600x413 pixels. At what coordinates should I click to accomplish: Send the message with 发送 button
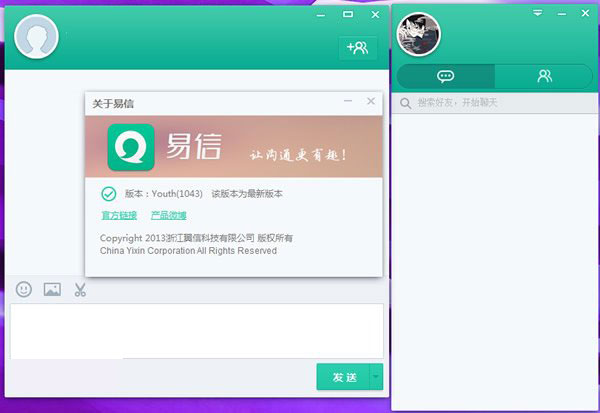[343, 377]
